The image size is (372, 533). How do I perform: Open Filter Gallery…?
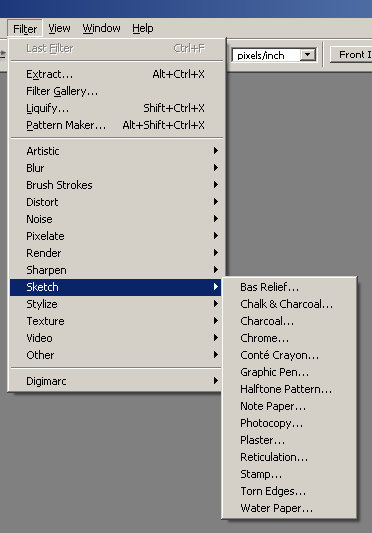click(116, 91)
